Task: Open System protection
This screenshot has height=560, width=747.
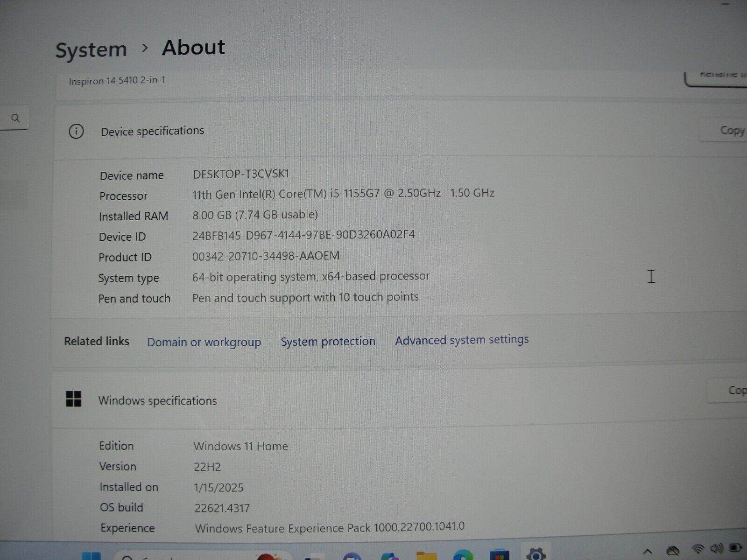Action: 327,341
